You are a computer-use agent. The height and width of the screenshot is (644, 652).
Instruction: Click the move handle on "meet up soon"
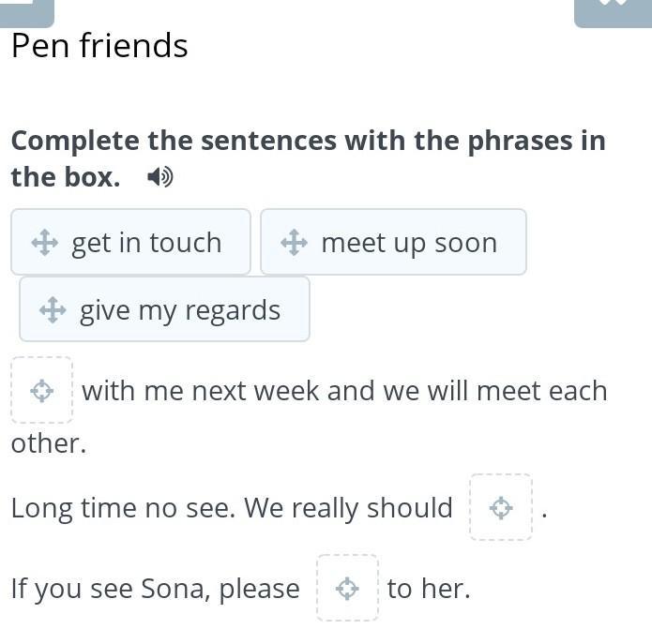click(295, 243)
